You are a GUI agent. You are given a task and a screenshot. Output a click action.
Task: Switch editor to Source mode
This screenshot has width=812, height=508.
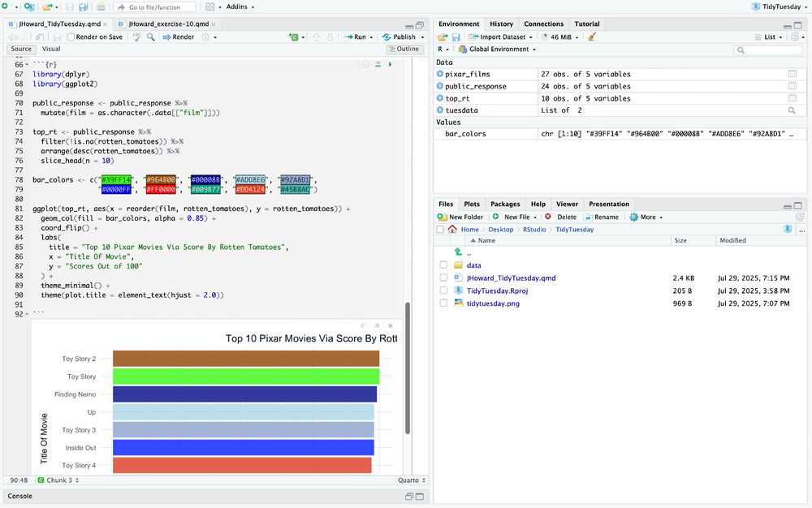[x=21, y=49]
